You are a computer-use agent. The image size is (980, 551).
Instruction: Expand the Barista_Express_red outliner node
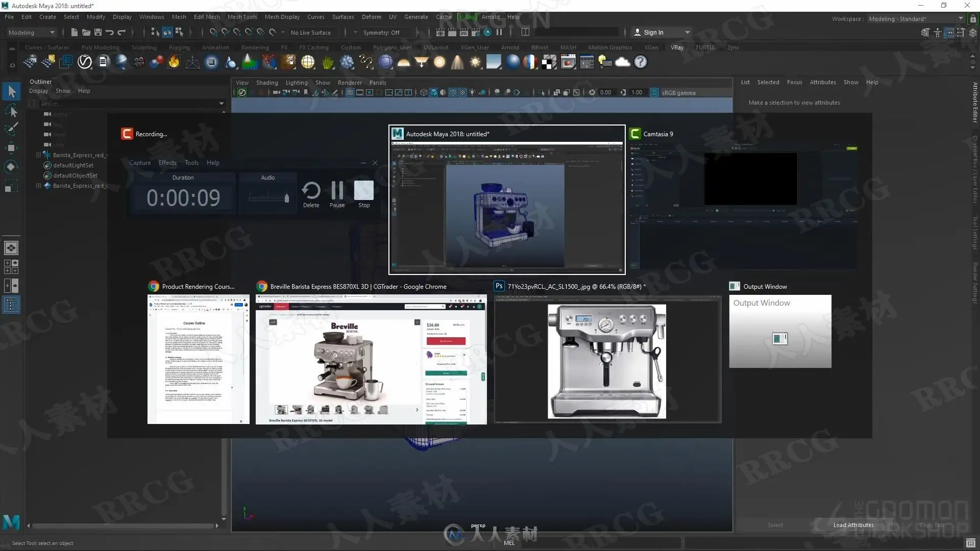coord(38,155)
